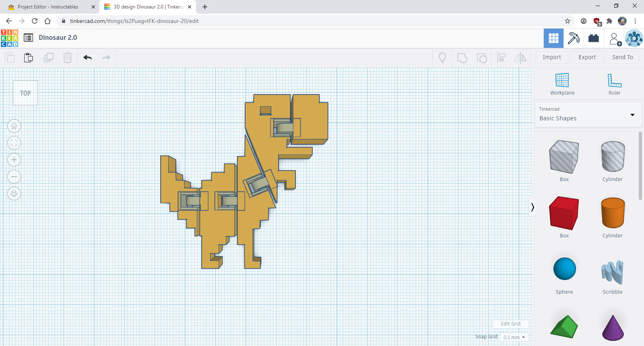Open the browser extensions puzzle icon
This screenshot has height=346, width=644.
click(x=609, y=21)
